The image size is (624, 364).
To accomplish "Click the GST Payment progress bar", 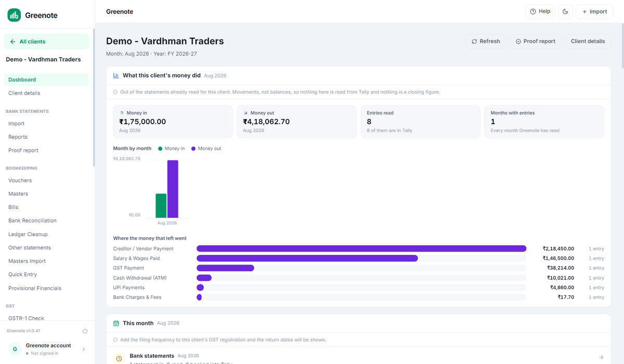I will click(361, 268).
